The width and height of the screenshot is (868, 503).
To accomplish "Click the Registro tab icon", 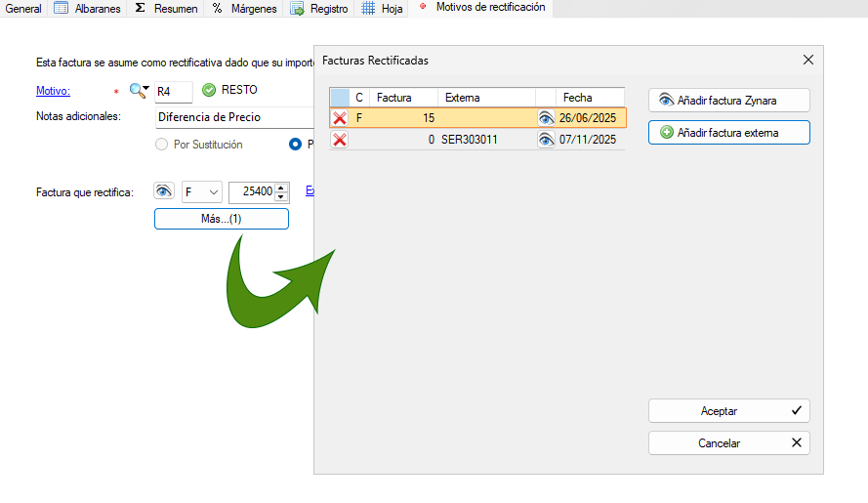I will 297,9.
